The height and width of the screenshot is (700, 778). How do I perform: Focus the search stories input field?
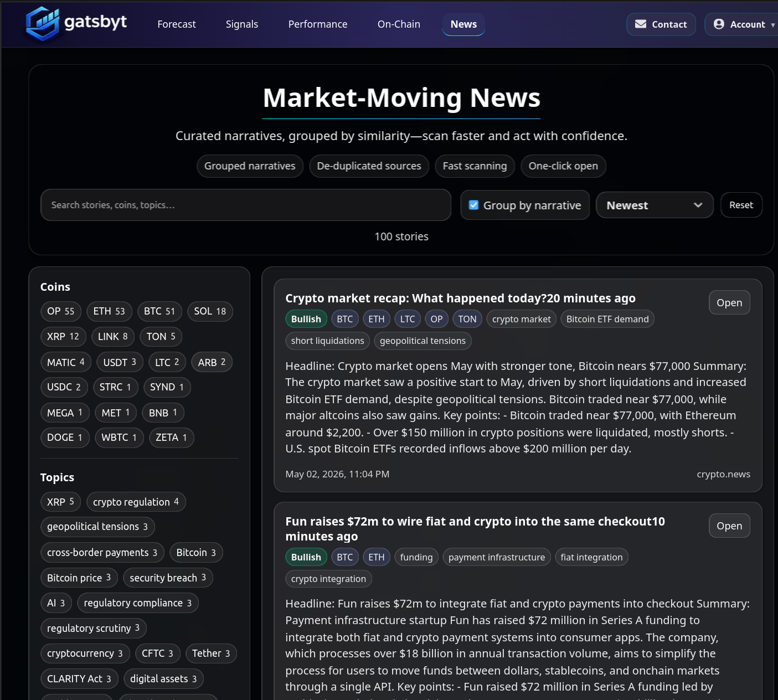point(246,205)
